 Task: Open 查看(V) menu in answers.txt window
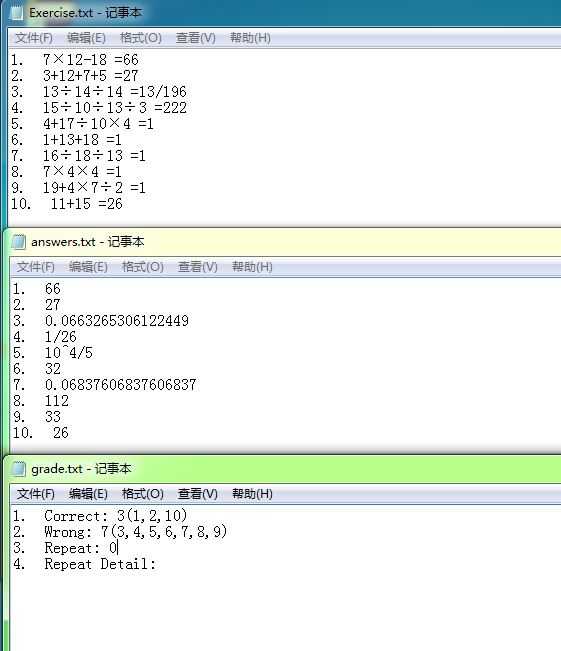(x=198, y=267)
